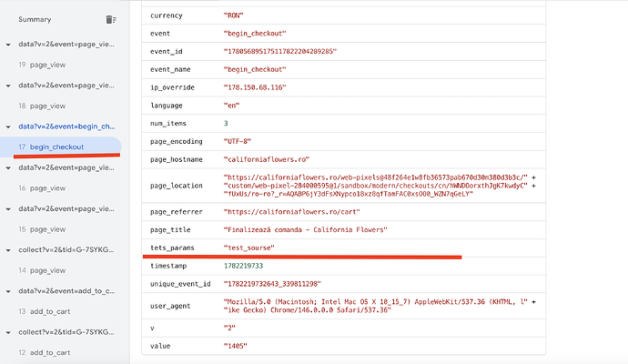Click the event value "begin_checkout"
628x364 pixels.
pyautogui.click(x=255, y=34)
